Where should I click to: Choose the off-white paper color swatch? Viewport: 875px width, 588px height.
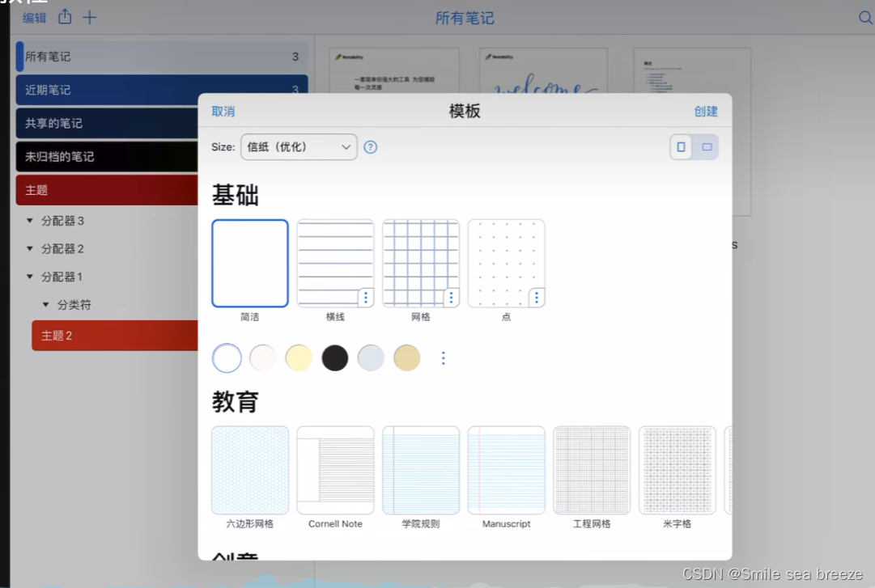(x=263, y=357)
